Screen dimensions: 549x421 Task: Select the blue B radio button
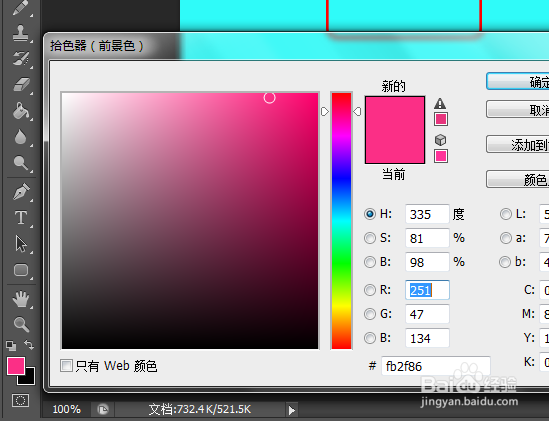point(370,338)
